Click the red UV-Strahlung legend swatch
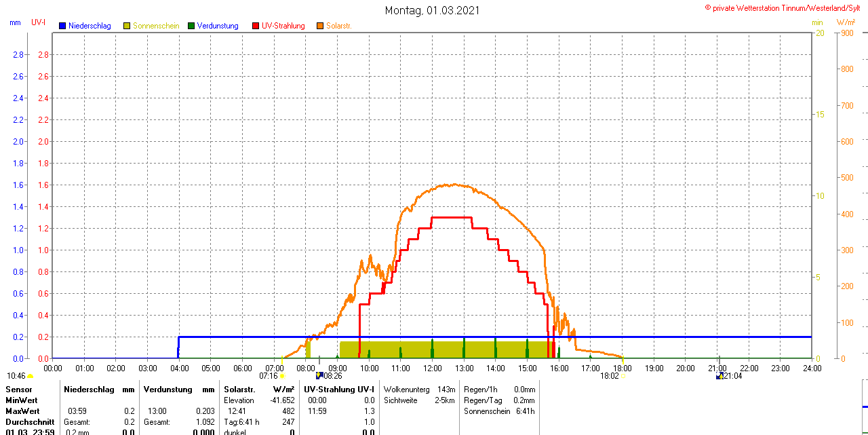 coord(256,26)
